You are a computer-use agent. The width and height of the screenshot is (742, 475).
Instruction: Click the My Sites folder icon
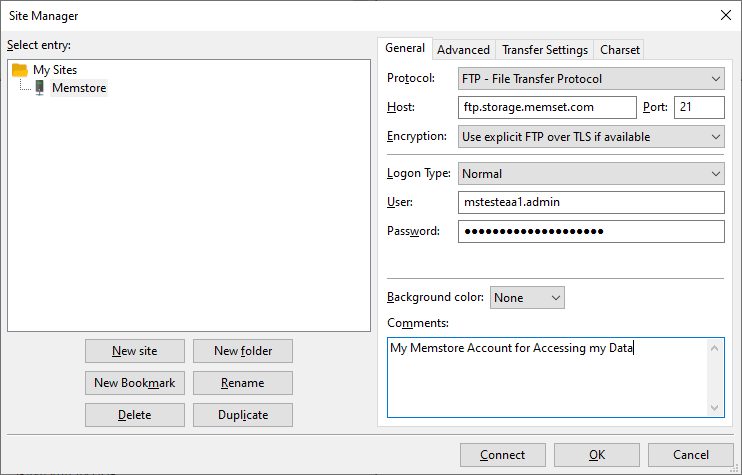coord(20,70)
